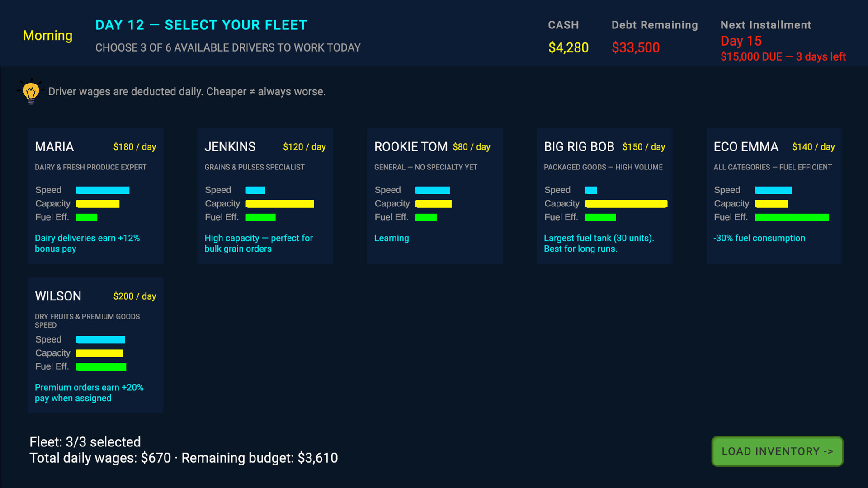868x488 pixels.
Task: Select Maria's driver card
Action: 95,196
